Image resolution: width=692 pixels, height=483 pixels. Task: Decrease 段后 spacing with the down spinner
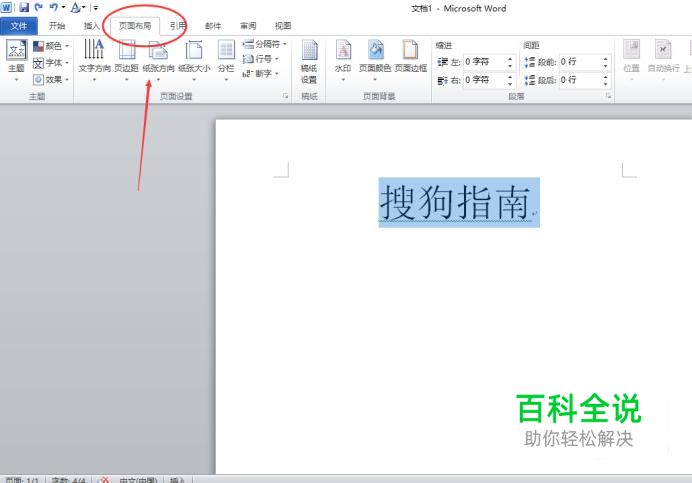[606, 83]
